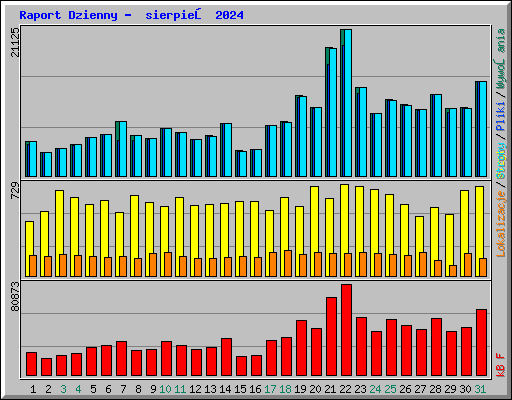512x400 pixels.
Task: Click the chart title Raport Dzienny sierpień 2024
Action: click(x=131, y=15)
